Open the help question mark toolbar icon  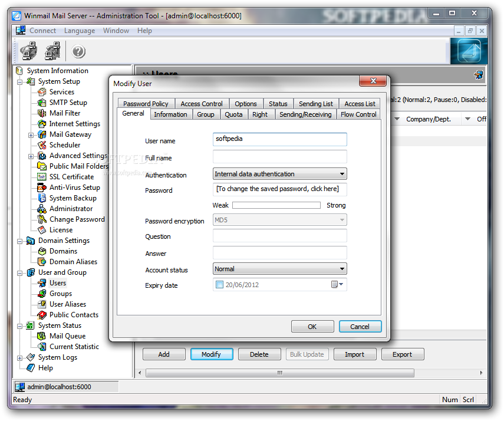pos(78,51)
